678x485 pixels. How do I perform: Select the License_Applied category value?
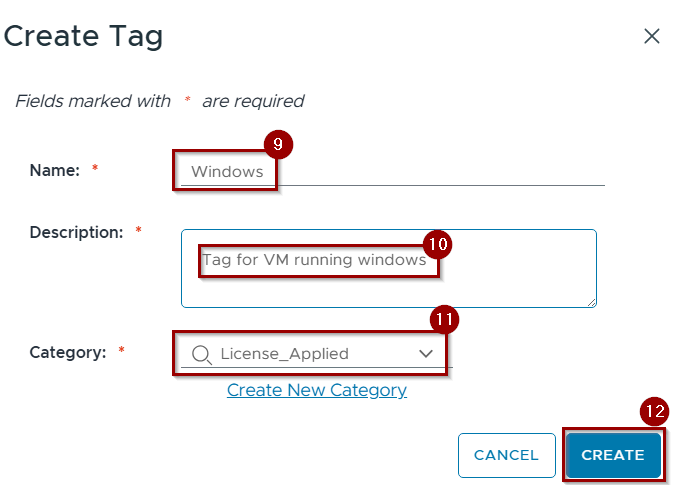tap(284, 354)
